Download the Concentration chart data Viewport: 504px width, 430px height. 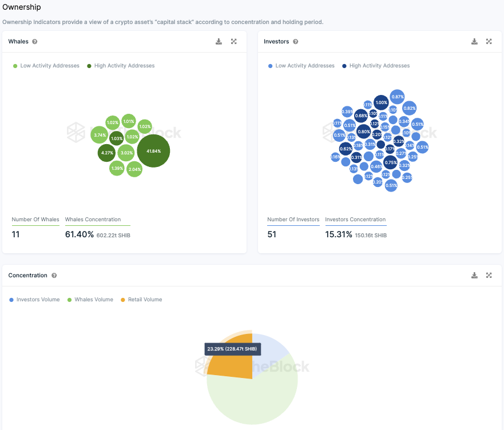(474, 275)
